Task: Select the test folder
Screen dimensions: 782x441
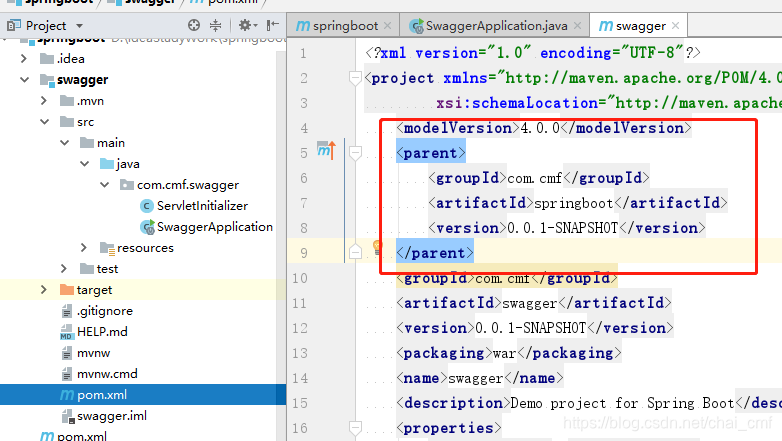Action: (99, 268)
